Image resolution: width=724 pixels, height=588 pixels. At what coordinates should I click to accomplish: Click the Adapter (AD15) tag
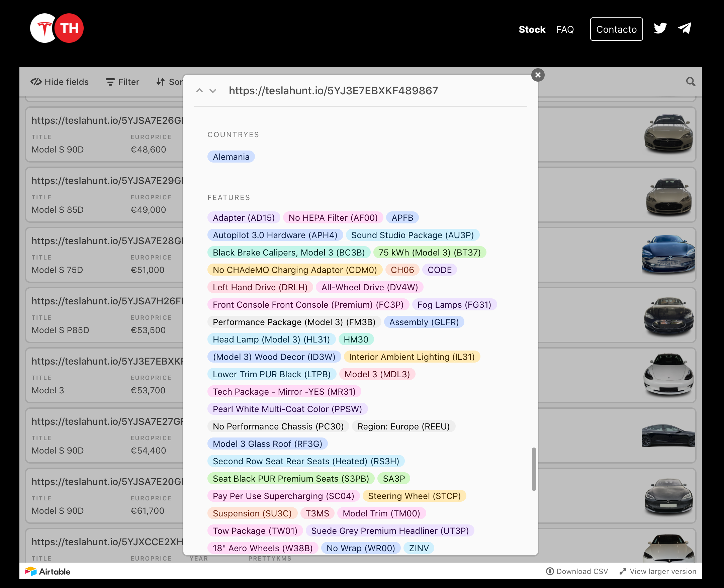click(244, 218)
